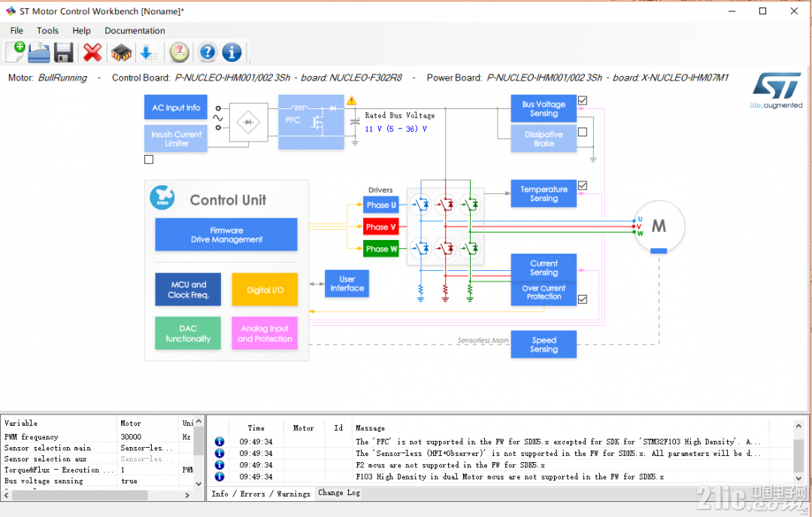This screenshot has height=517, width=812.
Task: Open Analog Input and Protection block
Action: point(265,333)
